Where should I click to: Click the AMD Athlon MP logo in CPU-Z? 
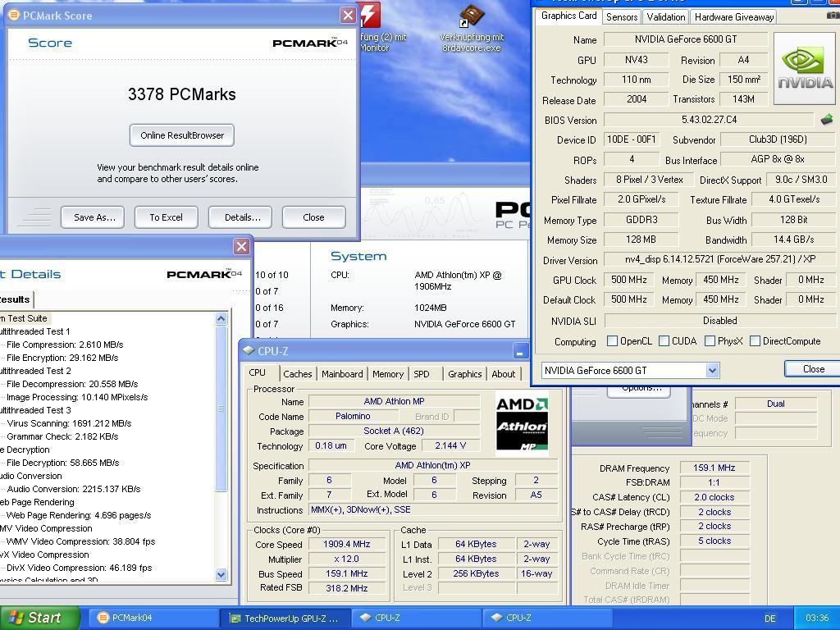tap(523, 425)
